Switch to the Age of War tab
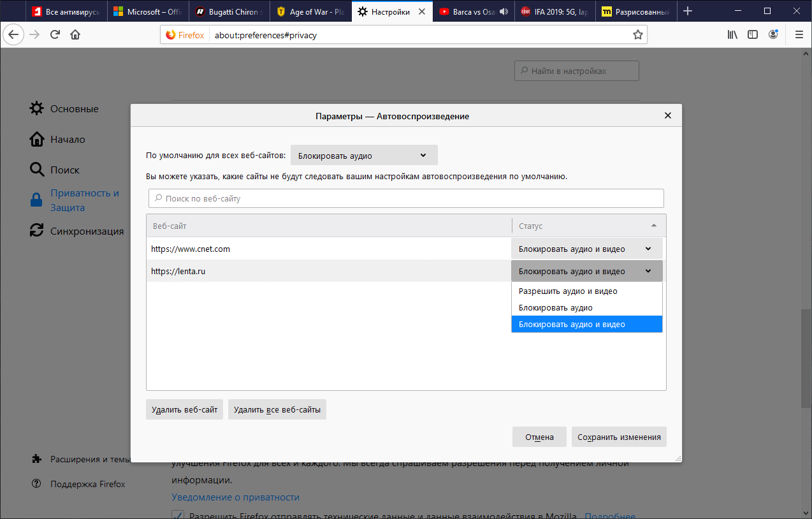The width and height of the screenshot is (812, 519). click(310, 11)
